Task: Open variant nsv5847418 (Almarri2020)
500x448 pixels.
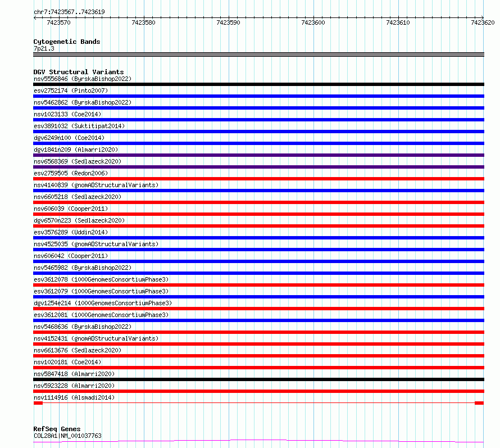Action: 74,374
